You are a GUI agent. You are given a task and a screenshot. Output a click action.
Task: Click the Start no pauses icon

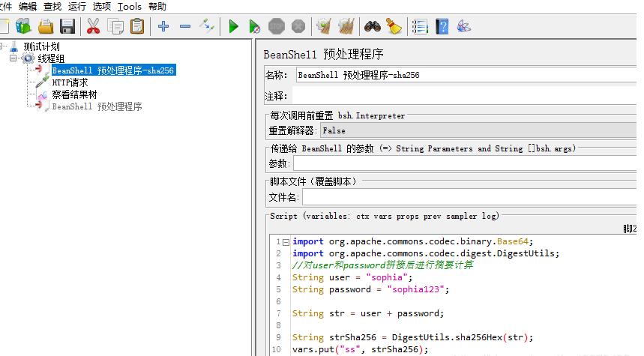(255, 27)
